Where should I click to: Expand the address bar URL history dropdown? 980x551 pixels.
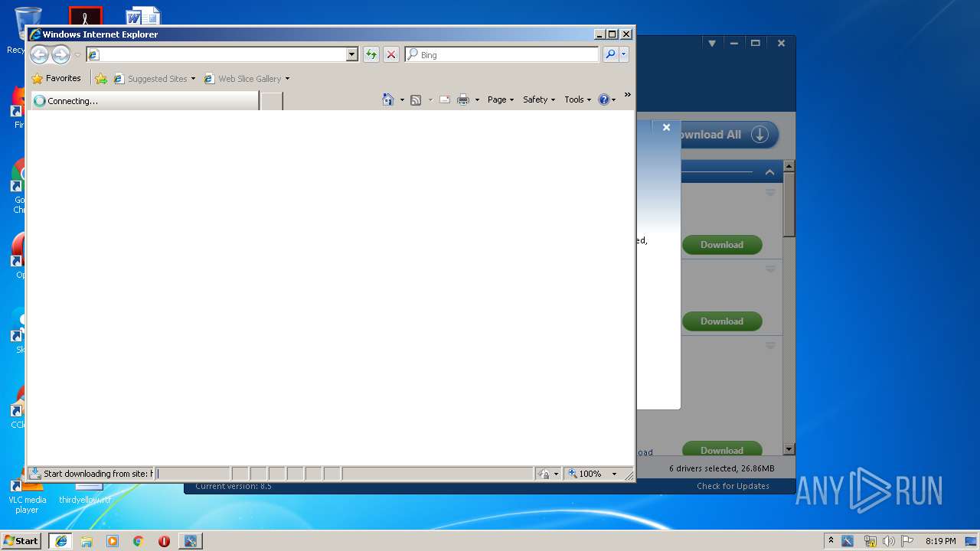pyautogui.click(x=352, y=54)
